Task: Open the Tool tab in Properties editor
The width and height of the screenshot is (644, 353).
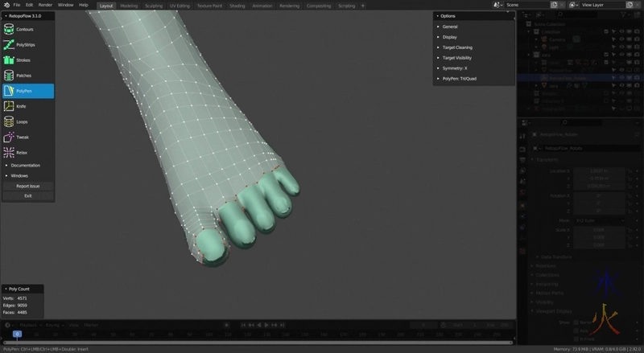Action: point(522,136)
